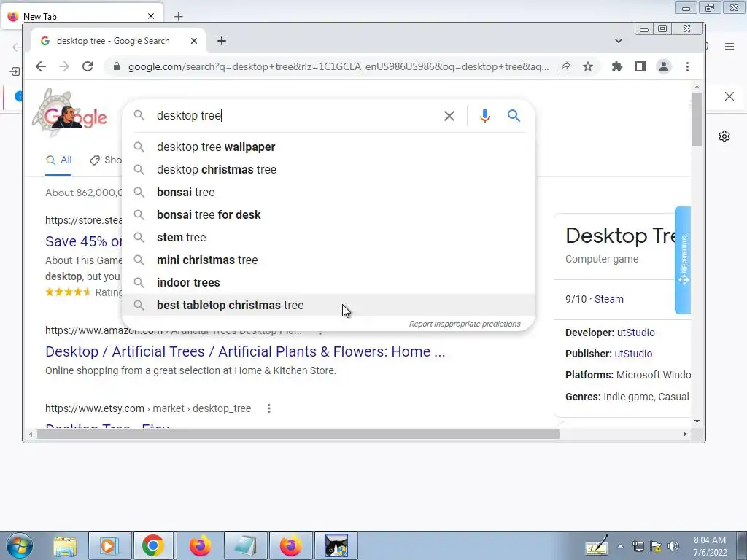Viewport: 747px width, 560px height.
Task: Open the utStudio developer link
Action: coord(636,332)
